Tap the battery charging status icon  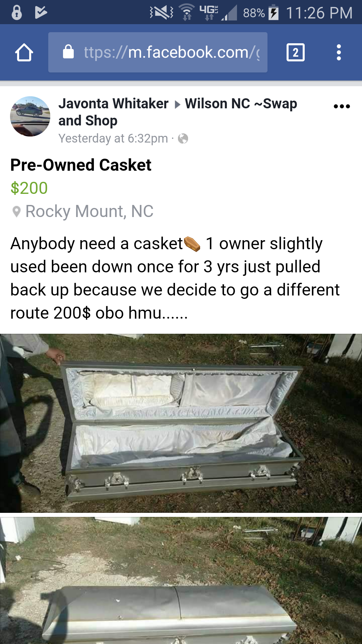(x=274, y=13)
